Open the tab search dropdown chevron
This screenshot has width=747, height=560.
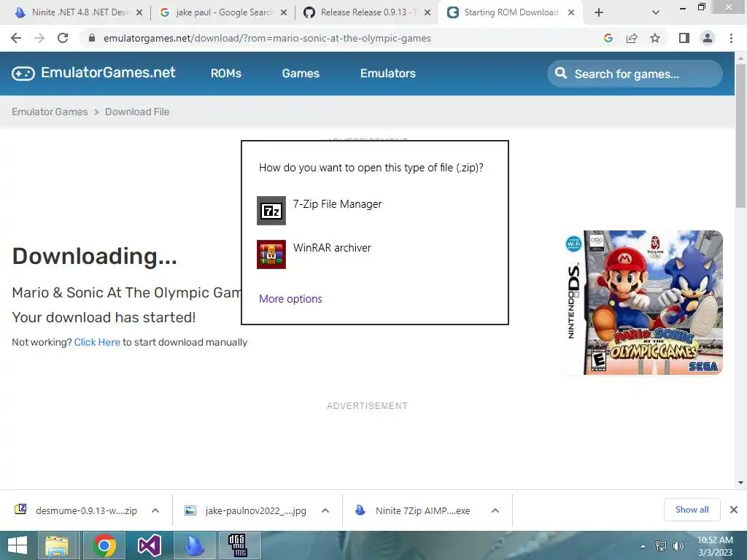click(656, 12)
